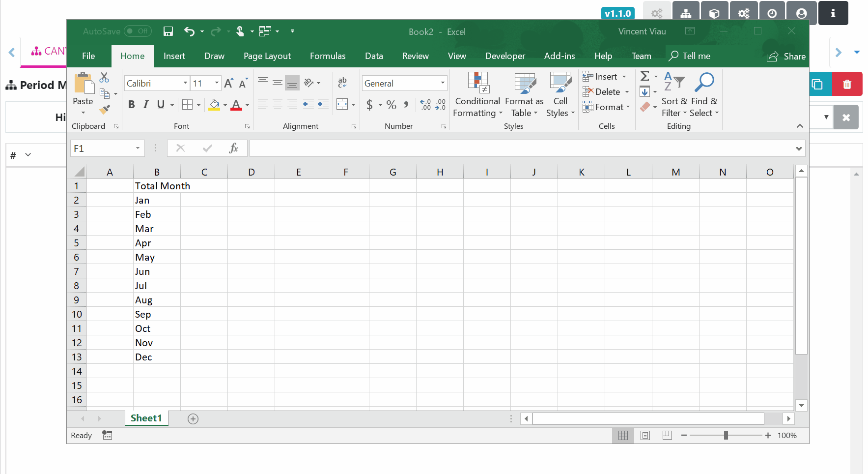Open the Page Layout ribbon tab
This screenshot has width=868, height=474.
pyautogui.click(x=267, y=56)
